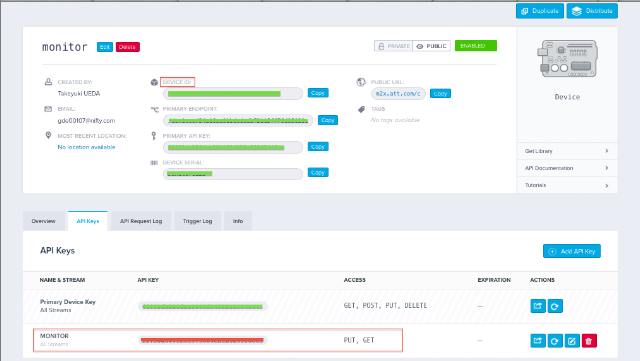
Task: Click the Primary API Key key icon
Action: (x=154, y=136)
